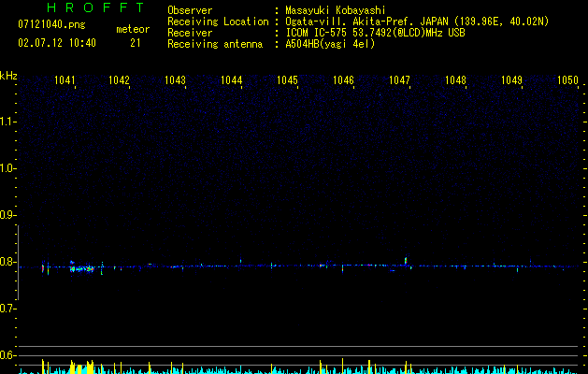Viewport: 588px width, 374px height.
Task: Click the 1048 time axis label
Action: pos(455,80)
